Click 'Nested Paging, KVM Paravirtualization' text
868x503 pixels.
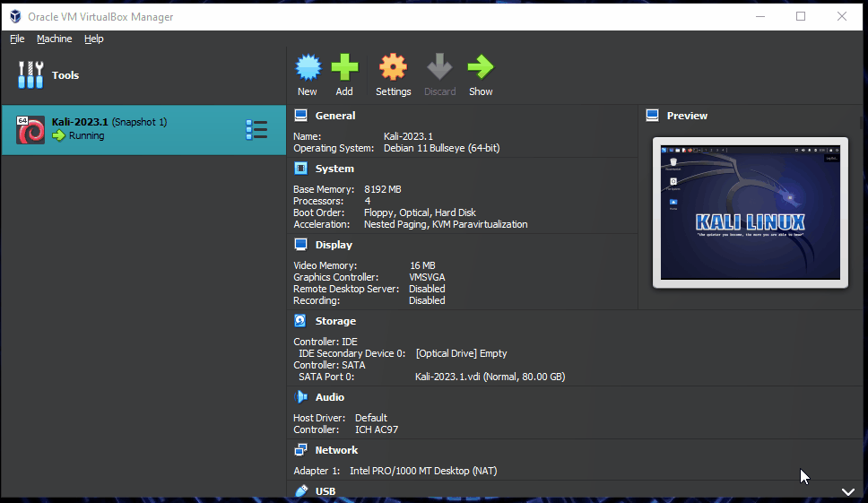tap(446, 224)
